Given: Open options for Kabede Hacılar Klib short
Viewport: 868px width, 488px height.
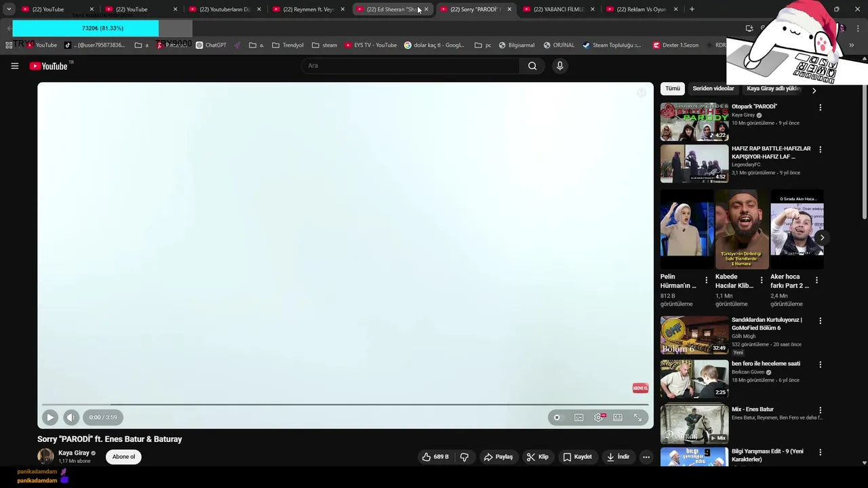Looking at the screenshot, I should [x=762, y=280].
